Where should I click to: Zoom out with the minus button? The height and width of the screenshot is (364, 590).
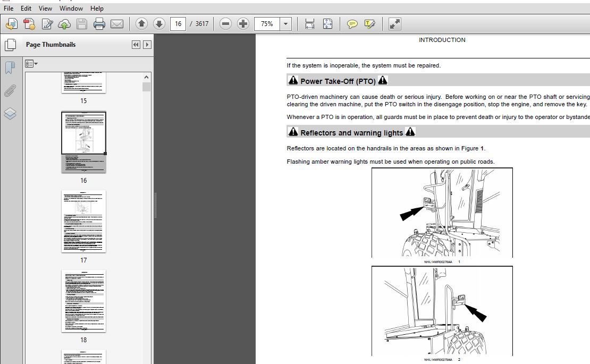click(x=225, y=24)
